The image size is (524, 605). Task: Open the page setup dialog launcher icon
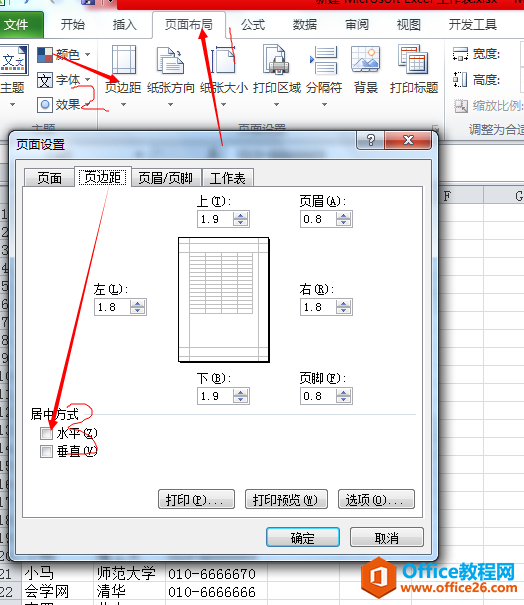point(435,127)
